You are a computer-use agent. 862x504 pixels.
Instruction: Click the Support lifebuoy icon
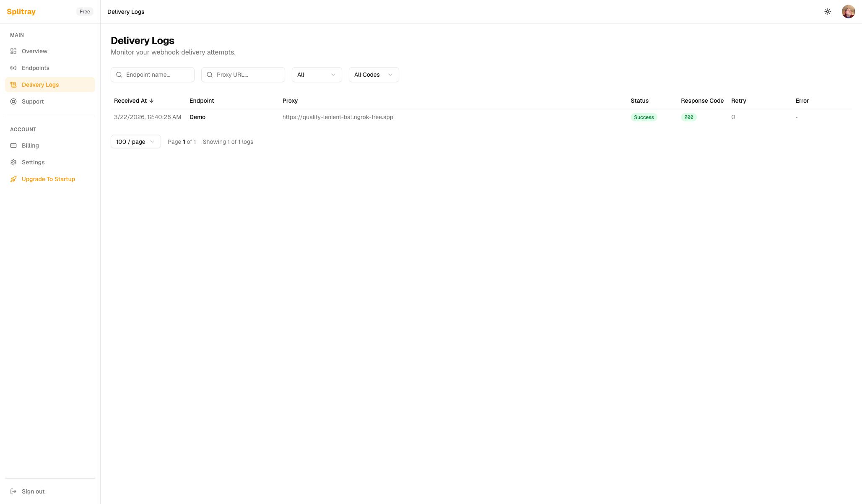point(13,101)
